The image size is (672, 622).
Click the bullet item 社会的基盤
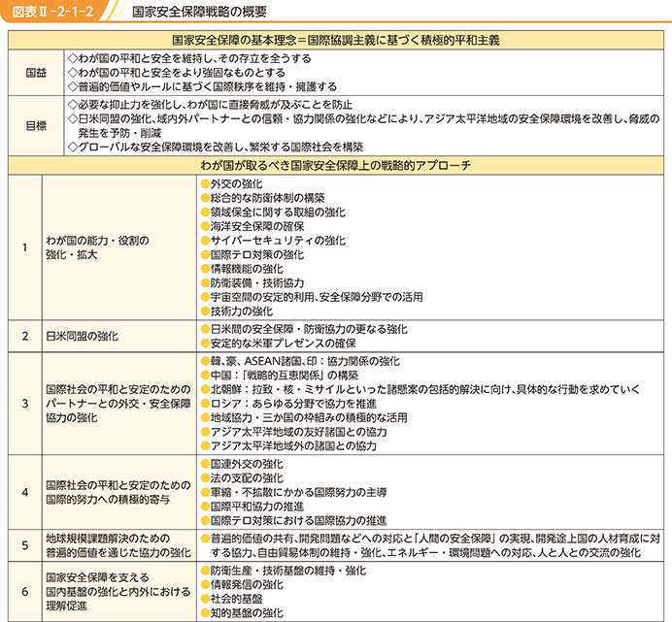click(x=231, y=599)
